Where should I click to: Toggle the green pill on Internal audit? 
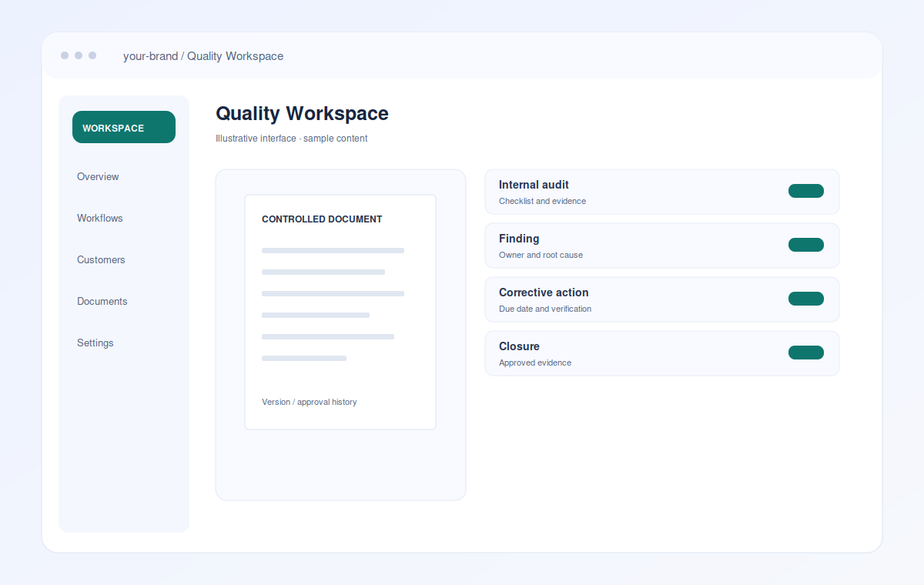806,191
